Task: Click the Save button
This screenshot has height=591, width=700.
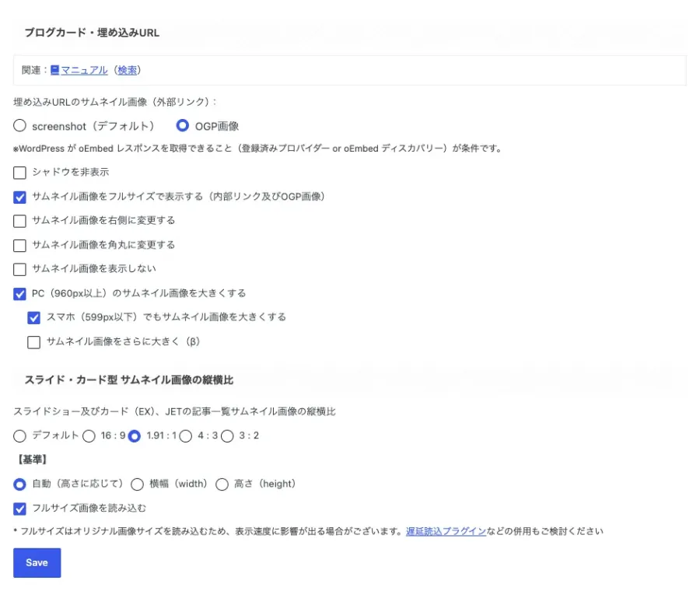Action: click(x=37, y=562)
